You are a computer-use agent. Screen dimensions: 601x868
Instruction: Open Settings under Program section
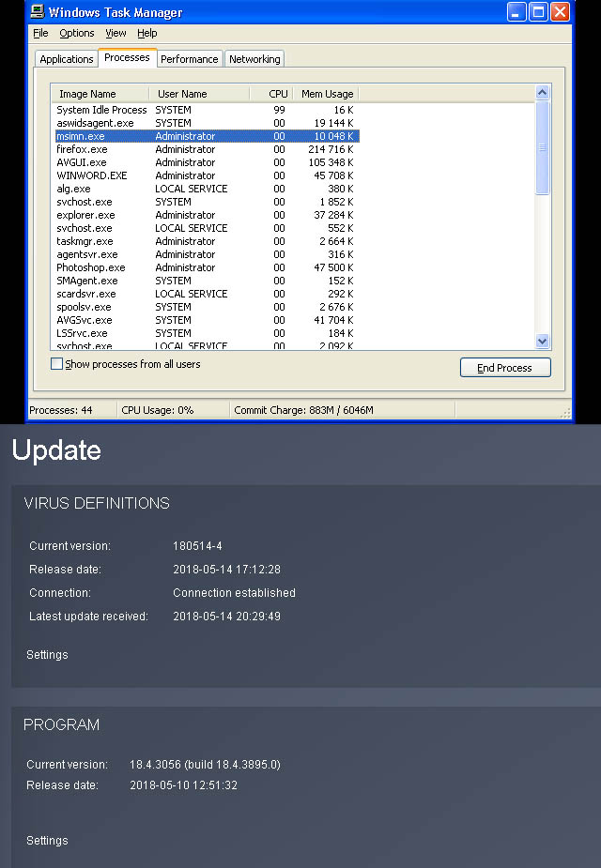click(x=47, y=841)
